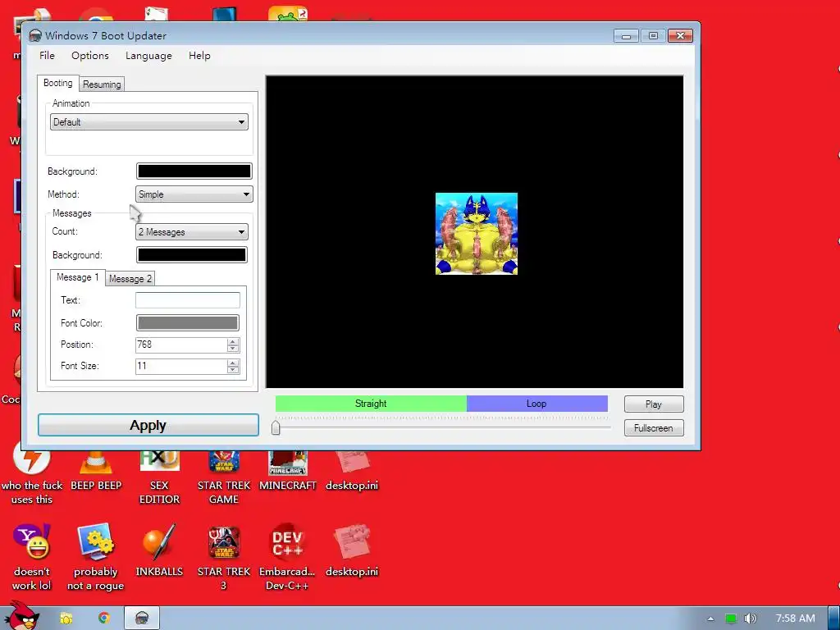
Task: Switch to the Resuming tab
Action: click(102, 84)
